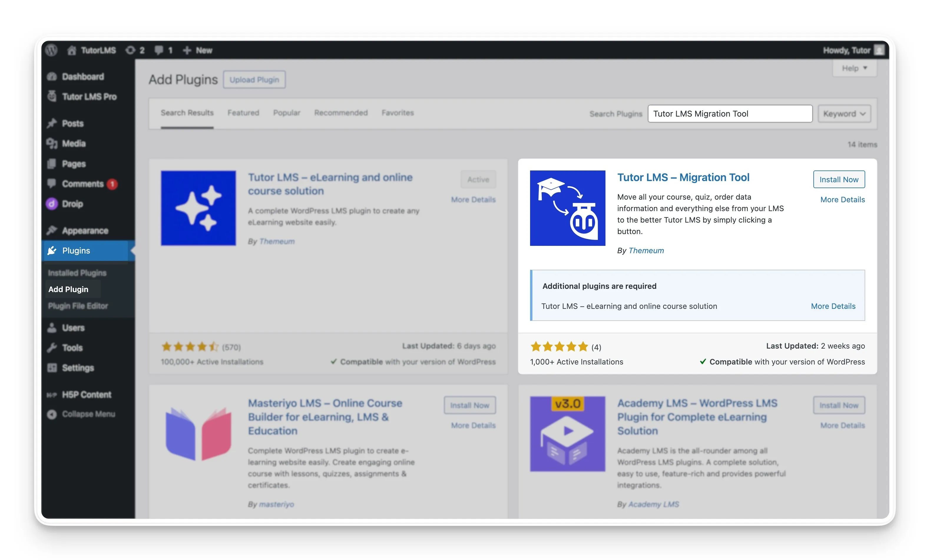Click the Upload Plugin button

coord(254,79)
